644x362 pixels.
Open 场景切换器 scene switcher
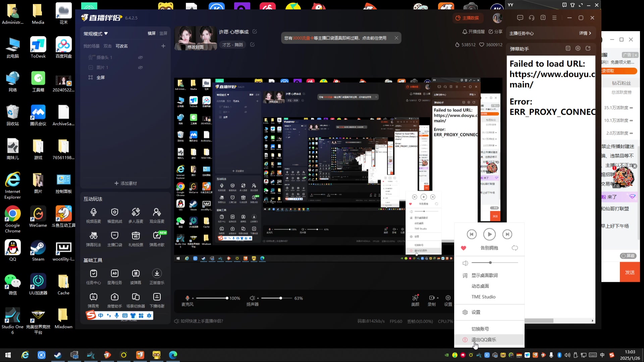coord(136,300)
